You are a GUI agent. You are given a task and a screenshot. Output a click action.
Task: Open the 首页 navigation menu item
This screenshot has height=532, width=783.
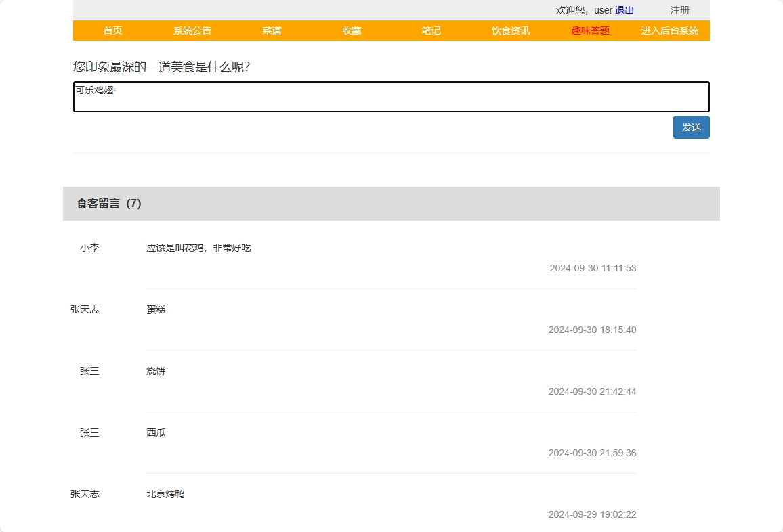click(x=112, y=30)
